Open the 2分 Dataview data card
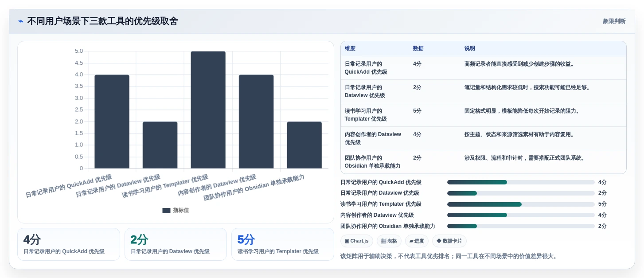 point(176,244)
